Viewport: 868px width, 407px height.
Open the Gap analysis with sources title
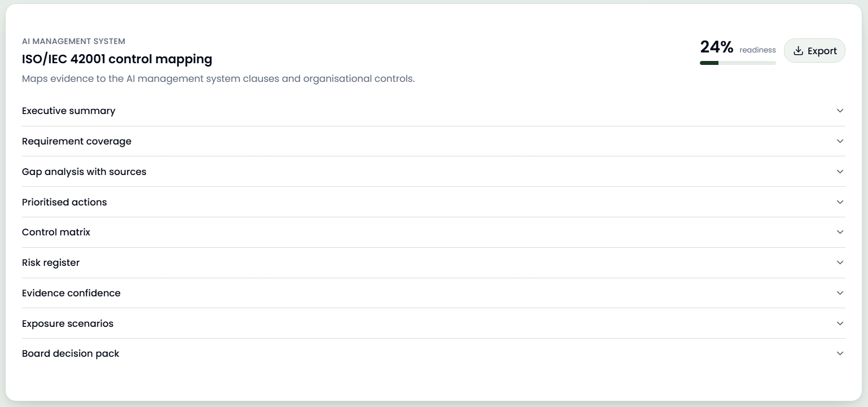coord(84,172)
